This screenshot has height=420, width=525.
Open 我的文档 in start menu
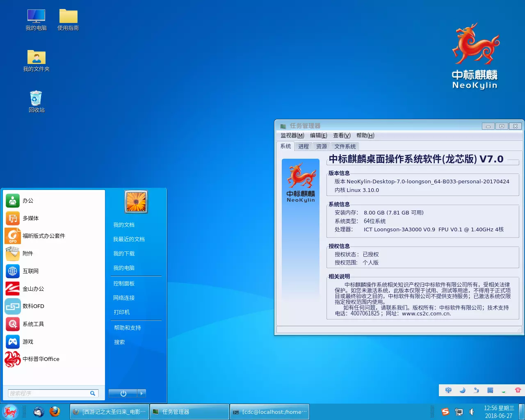tap(124, 225)
